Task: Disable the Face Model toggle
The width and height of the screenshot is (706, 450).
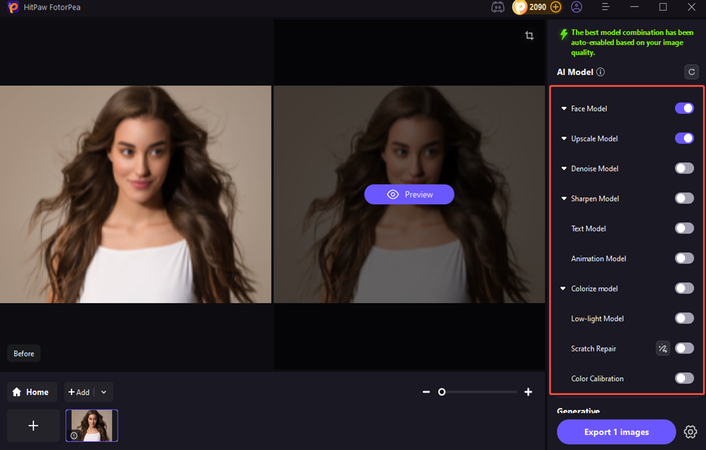Action: (x=684, y=108)
